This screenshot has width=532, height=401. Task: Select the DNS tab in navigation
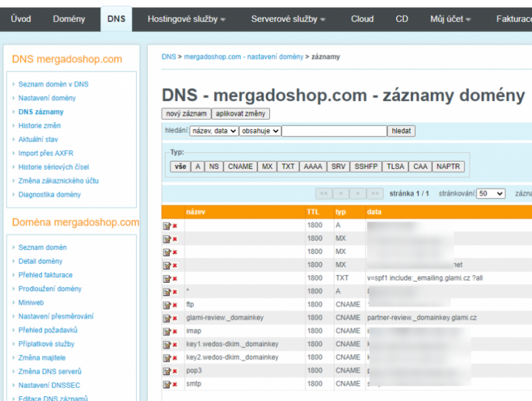pos(116,19)
